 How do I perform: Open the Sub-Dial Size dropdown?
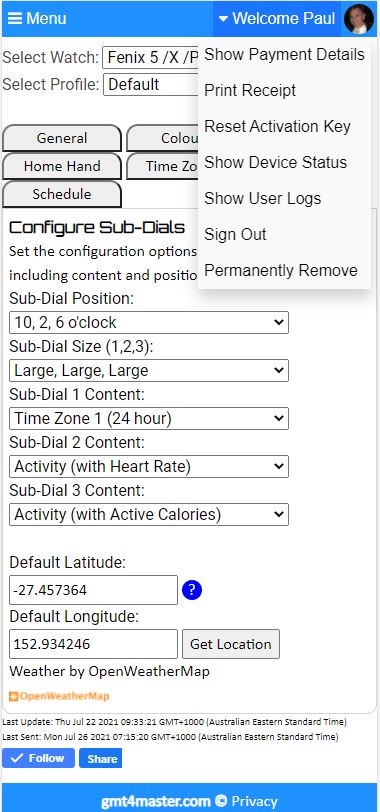point(149,370)
